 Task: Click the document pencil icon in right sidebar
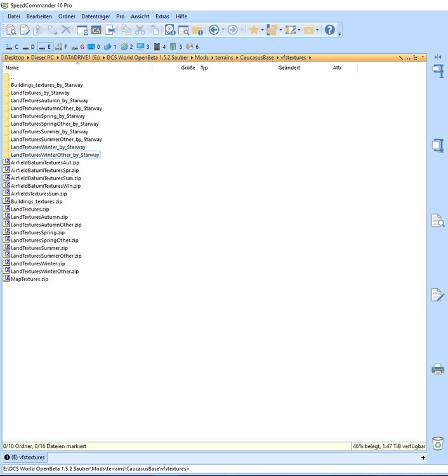[x=438, y=294]
